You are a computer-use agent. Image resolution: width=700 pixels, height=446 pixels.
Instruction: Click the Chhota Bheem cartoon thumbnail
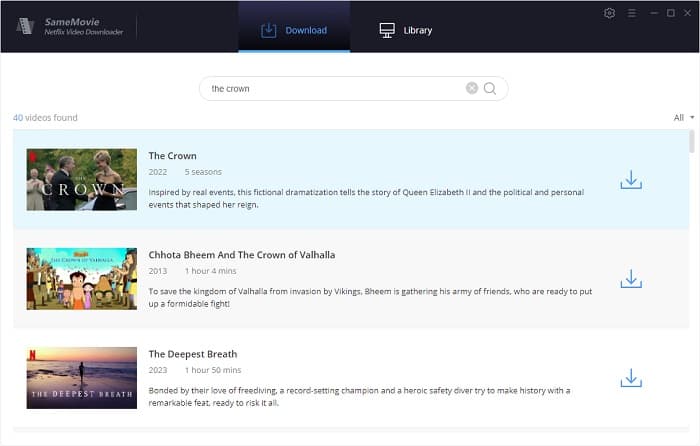pos(82,278)
